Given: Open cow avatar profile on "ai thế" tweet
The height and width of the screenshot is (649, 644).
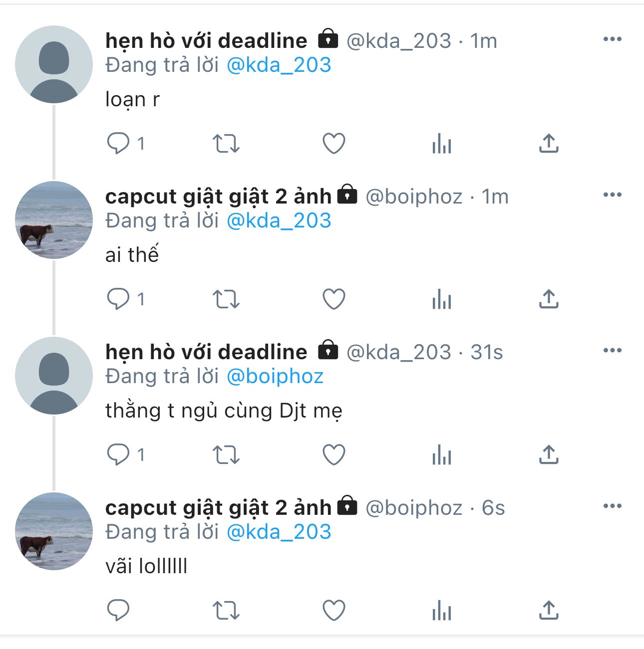Looking at the screenshot, I should [x=54, y=220].
